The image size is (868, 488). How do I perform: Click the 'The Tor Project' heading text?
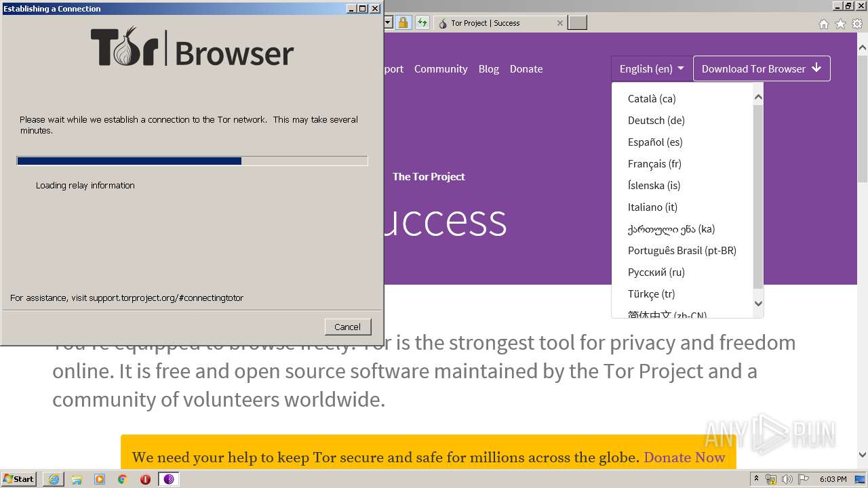click(429, 176)
